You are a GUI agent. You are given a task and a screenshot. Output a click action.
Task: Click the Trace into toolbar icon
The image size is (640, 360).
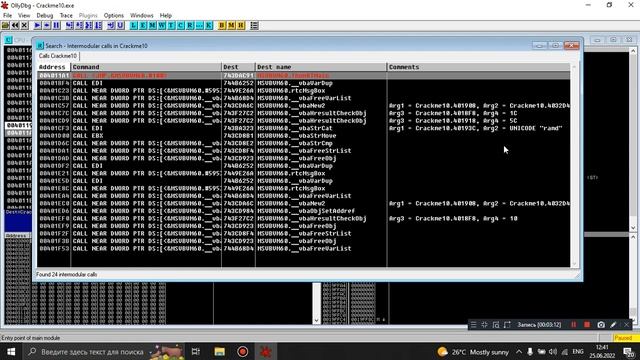tap(89, 25)
